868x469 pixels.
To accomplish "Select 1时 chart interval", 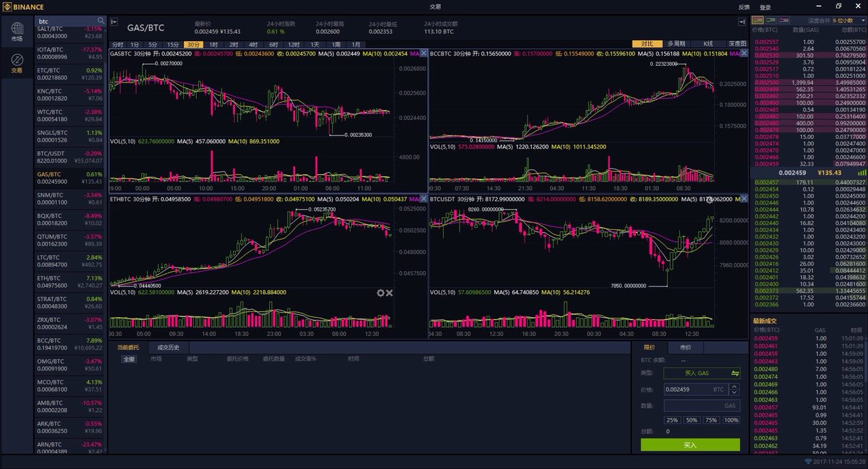I will pos(214,44).
